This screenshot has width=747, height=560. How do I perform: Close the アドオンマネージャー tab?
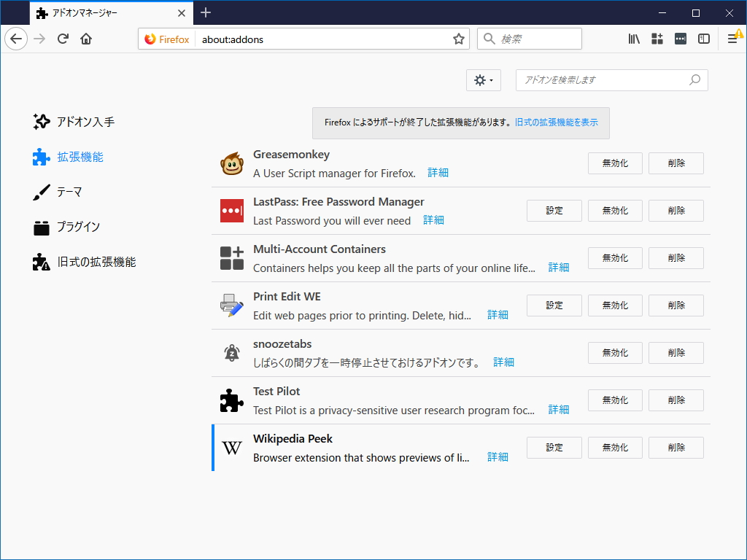182,13
